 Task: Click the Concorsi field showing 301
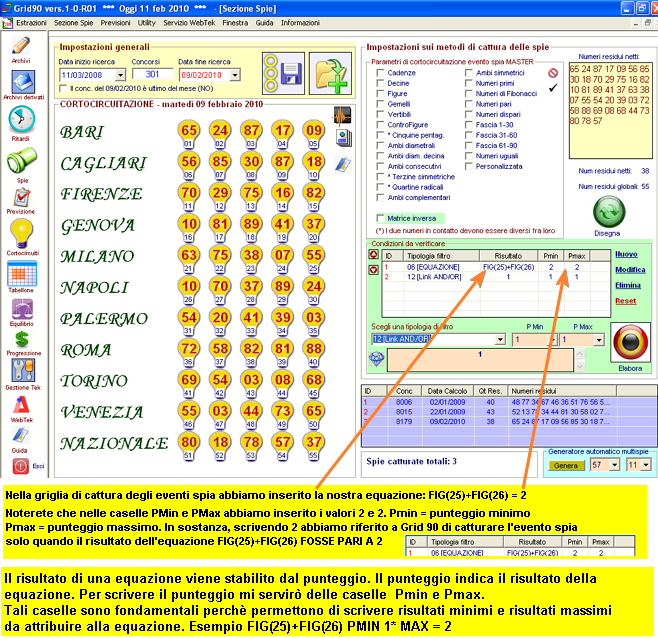(x=152, y=74)
